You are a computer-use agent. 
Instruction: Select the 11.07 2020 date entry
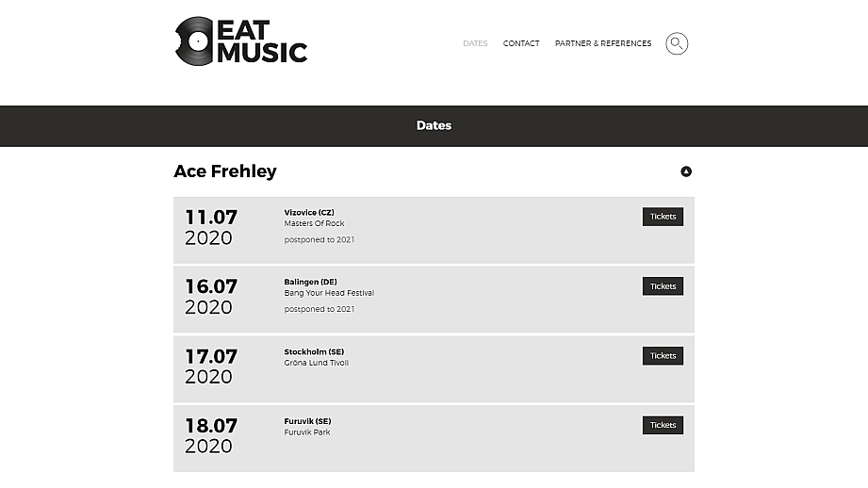pyautogui.click(x=211, y=227)
